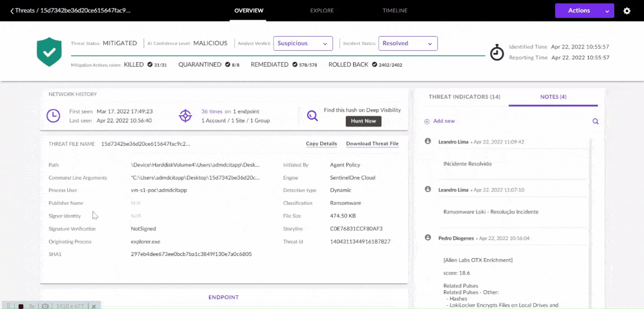Click the clock icon in Network History
The image size is (644, 309).
coord(53,116)
